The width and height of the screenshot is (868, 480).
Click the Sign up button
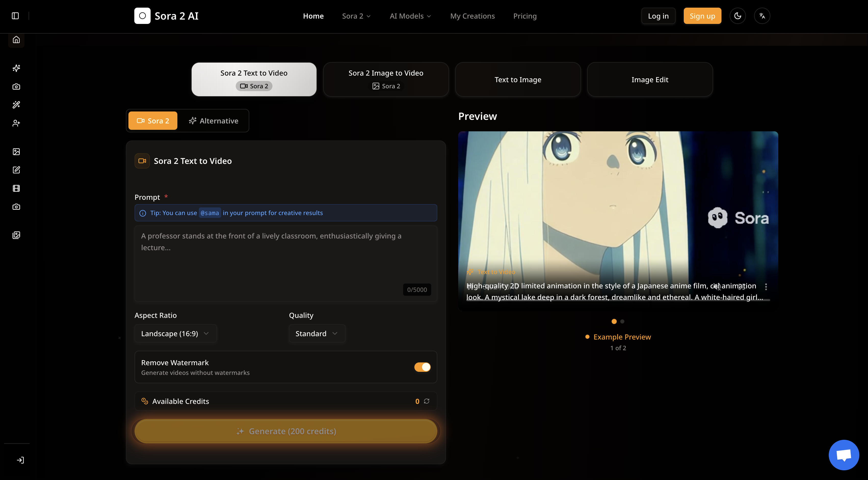coord(702,16)
